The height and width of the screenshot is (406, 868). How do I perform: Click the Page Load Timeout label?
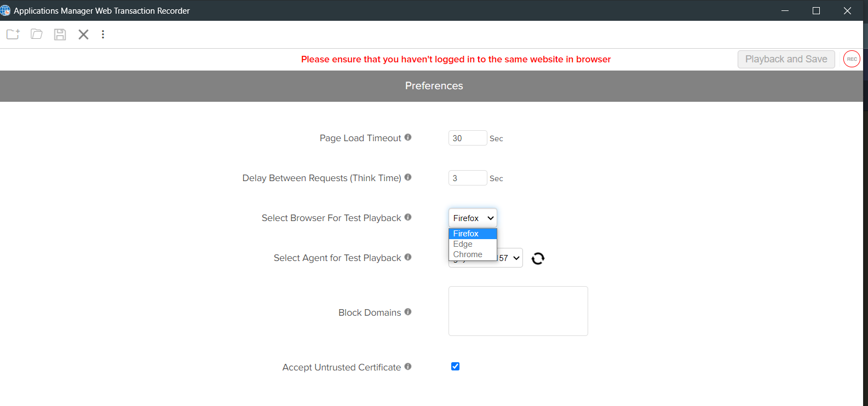coord(360,138)
